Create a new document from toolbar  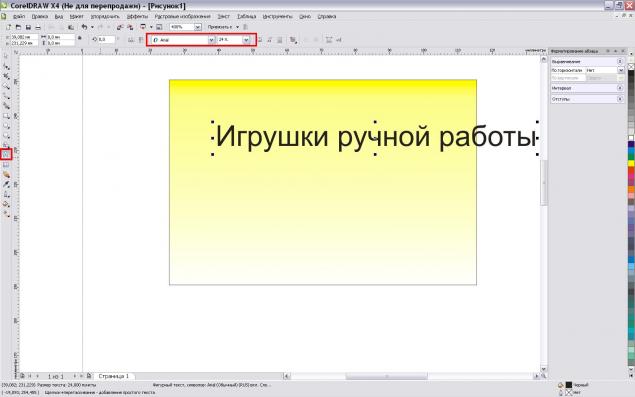8,27
